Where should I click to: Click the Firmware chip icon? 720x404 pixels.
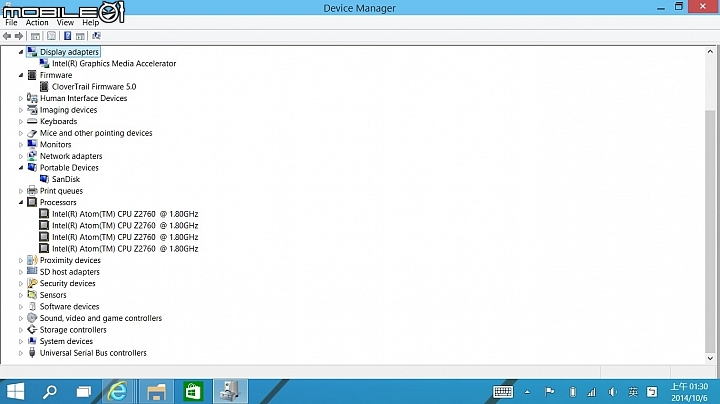32,75
